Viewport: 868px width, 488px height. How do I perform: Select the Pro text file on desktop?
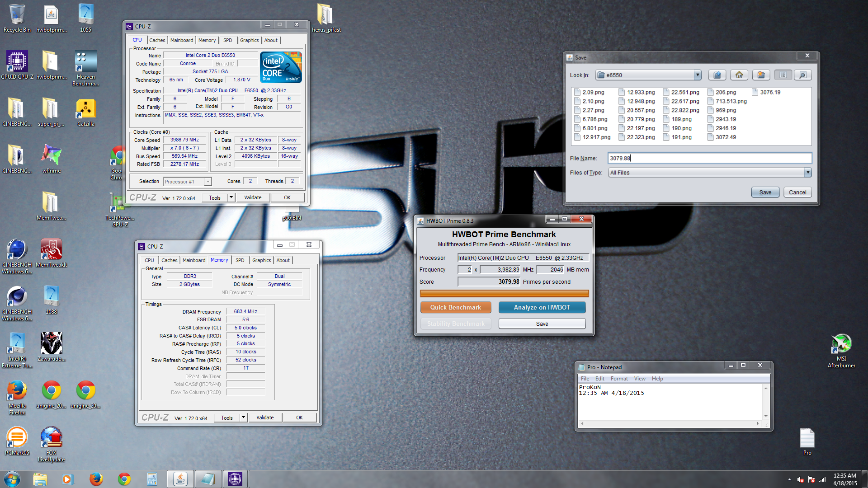pyautogui.click(x=807, y=442)
